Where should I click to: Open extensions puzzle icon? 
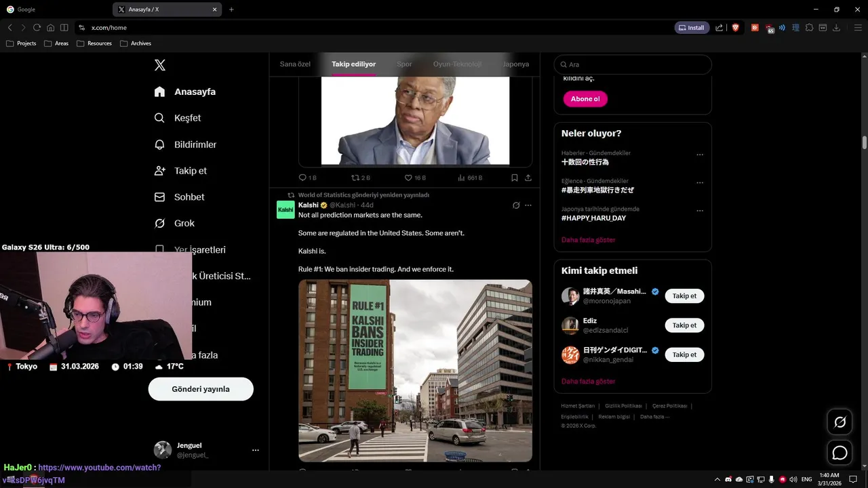coord(810,28)
